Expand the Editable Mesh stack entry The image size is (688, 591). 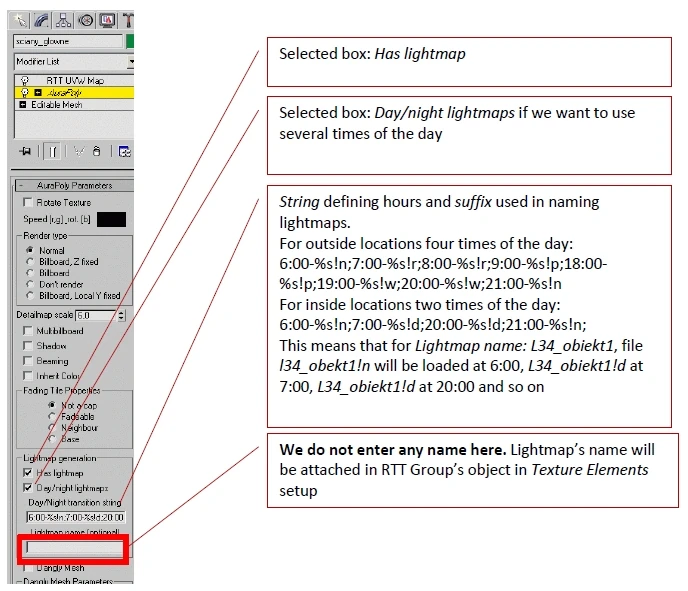23,104
